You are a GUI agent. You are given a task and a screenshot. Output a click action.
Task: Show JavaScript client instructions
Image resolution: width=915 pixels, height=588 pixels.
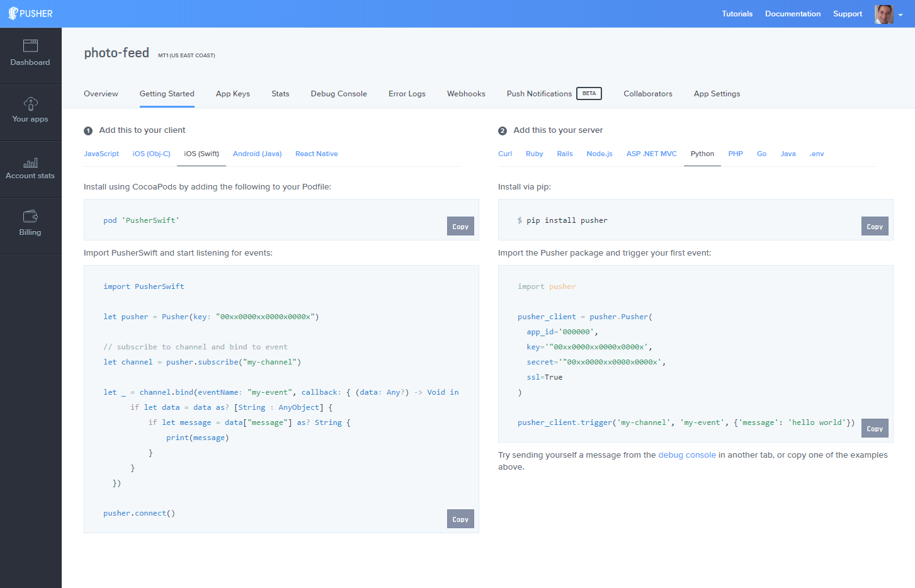pyautogui.click(x=101, y=154)
